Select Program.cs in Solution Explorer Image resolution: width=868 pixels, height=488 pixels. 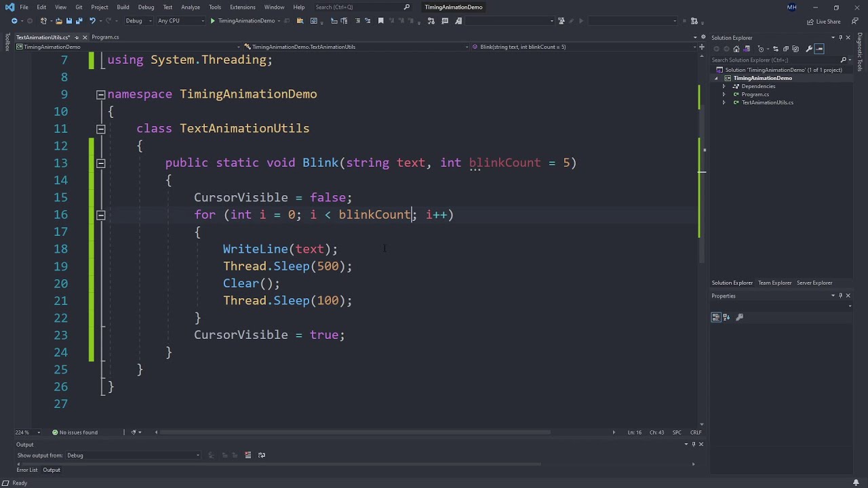coord(755,94)
